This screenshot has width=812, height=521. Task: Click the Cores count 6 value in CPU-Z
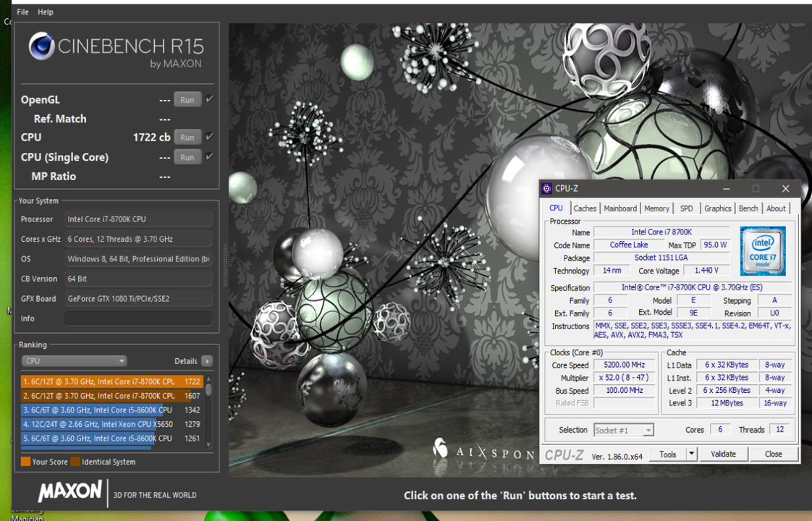[720, 429]
